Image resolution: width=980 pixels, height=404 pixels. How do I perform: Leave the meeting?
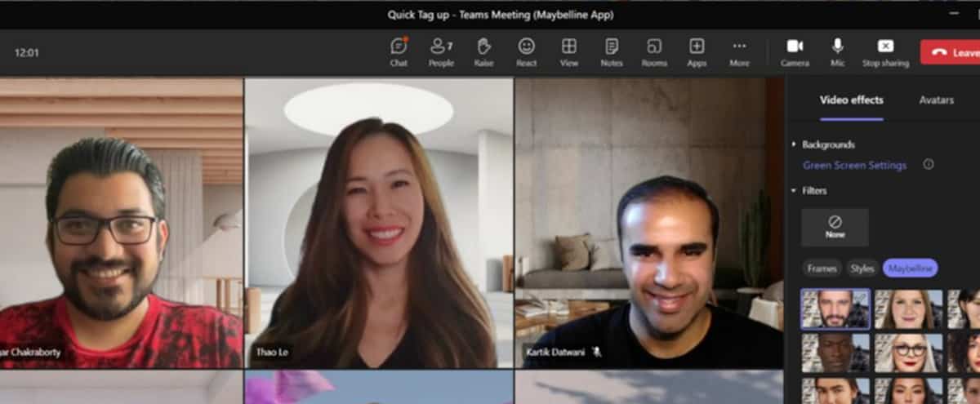950,52
